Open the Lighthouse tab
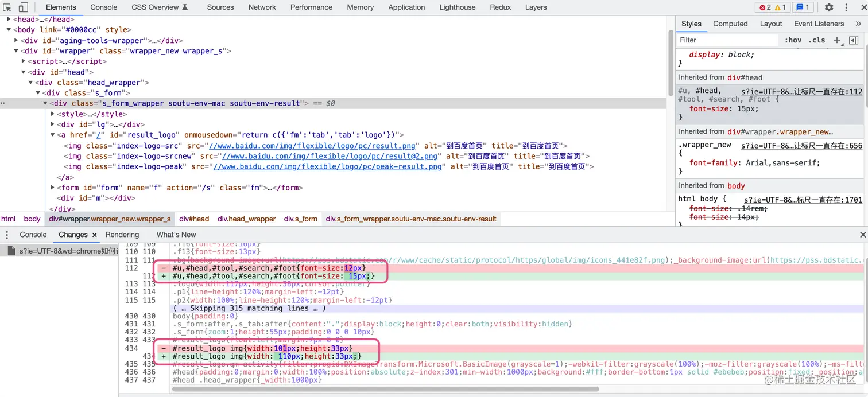868x397 pixels. point(458,7)
